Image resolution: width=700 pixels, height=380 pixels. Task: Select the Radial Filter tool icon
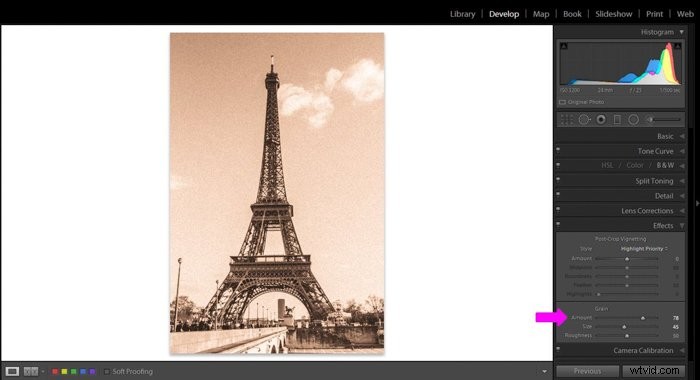[x=633, y=120]
